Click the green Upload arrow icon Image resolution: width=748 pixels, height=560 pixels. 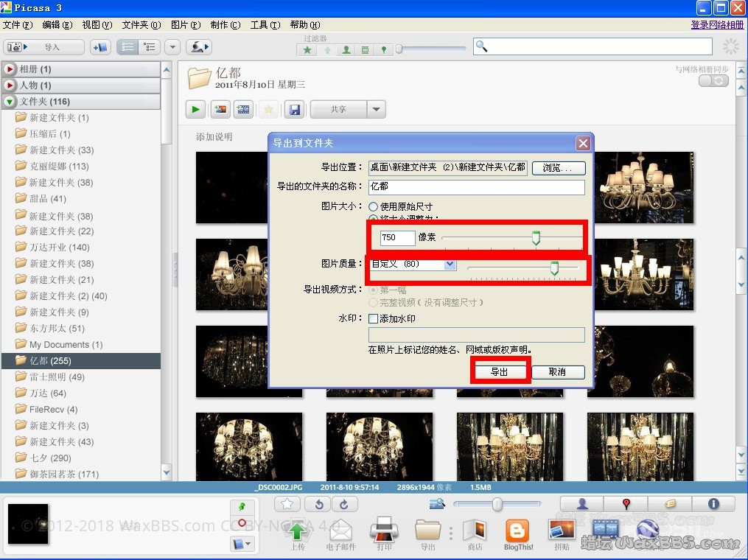pos(297,531)
